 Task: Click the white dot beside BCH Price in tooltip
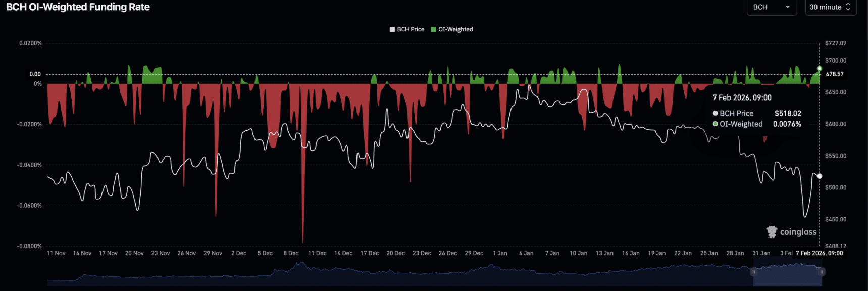pyautogui.click(x=716, y=114)
